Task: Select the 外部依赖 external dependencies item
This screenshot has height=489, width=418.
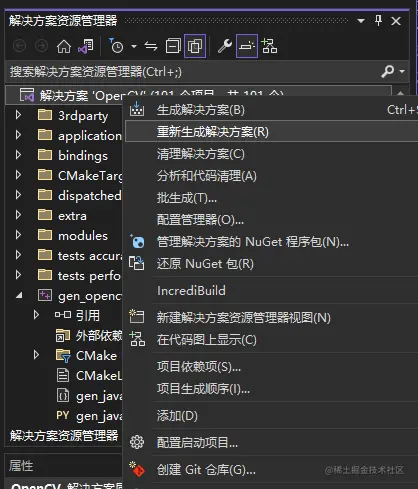Action: tap(99, 336)
